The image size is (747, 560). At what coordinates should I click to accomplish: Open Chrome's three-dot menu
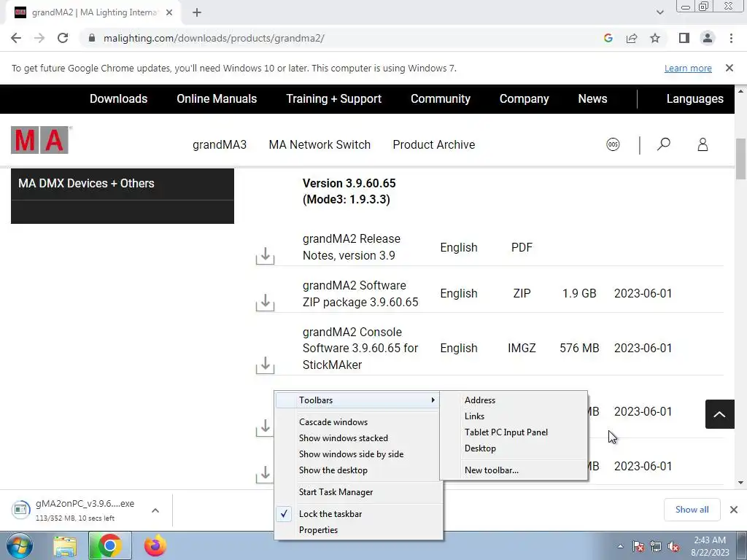coord(731,38)
